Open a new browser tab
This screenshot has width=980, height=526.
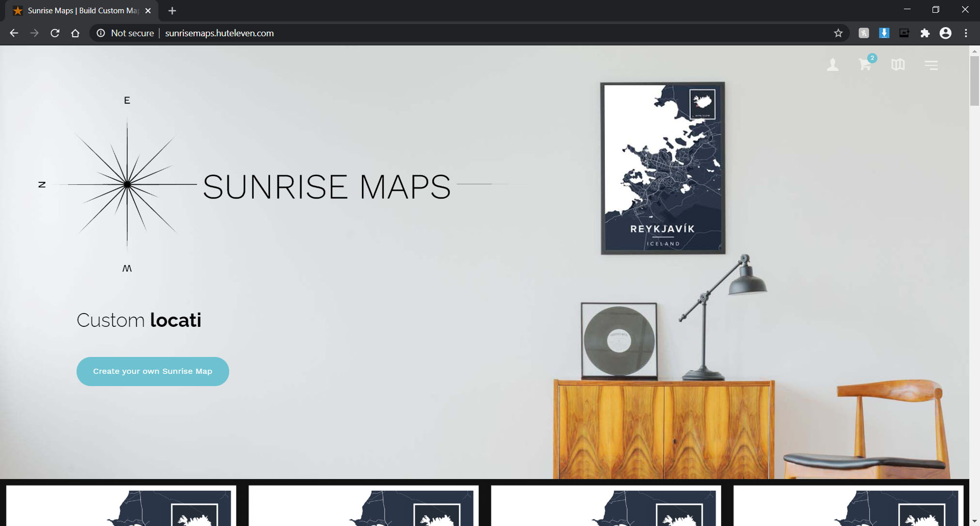coord(172,11)
